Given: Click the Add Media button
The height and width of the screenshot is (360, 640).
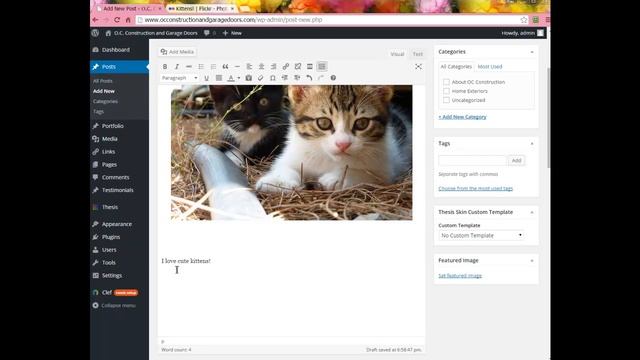Looking at the screenshot, I should (x=178, y=52).
